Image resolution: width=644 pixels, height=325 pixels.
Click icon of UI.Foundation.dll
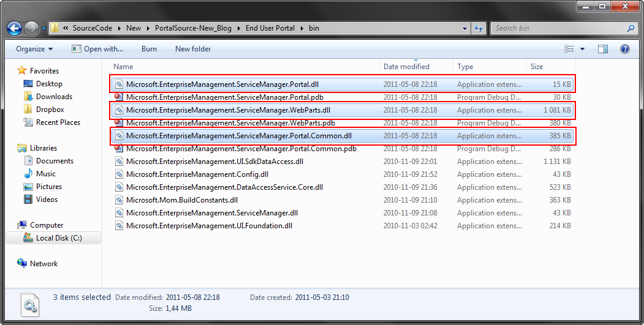[x=119, y=226]
